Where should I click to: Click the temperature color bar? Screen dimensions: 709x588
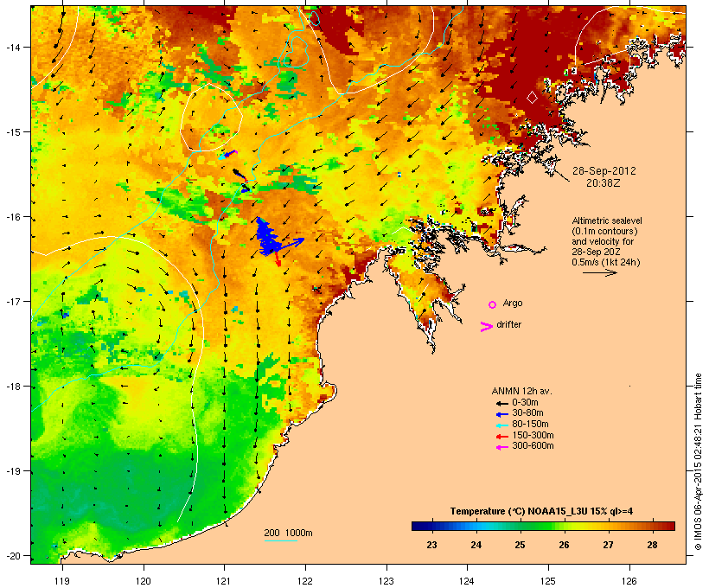coord(543,526)
